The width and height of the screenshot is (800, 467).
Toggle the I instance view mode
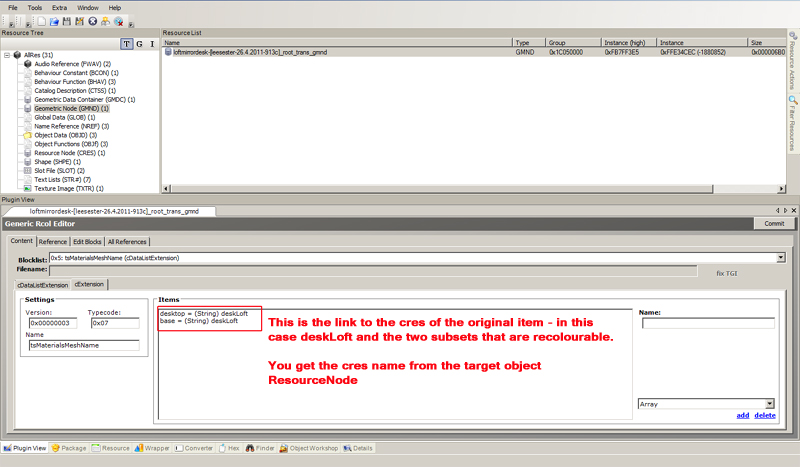coord(151,44)
